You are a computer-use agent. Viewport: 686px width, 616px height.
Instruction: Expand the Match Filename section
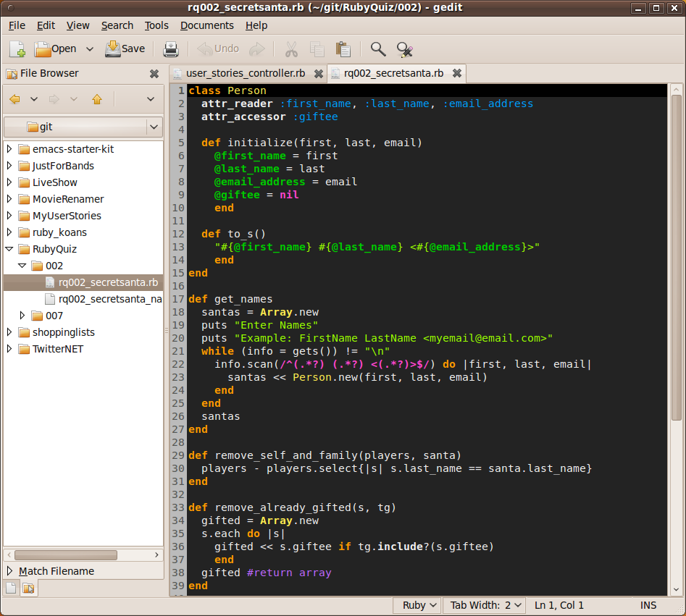click(x=9, y=571)
